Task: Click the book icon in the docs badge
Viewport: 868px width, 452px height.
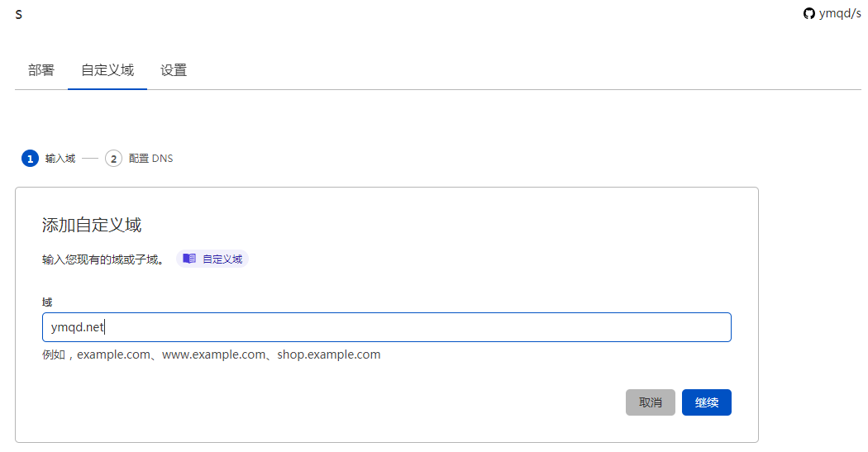Action: pyautogui.click(x=189, y=259)
